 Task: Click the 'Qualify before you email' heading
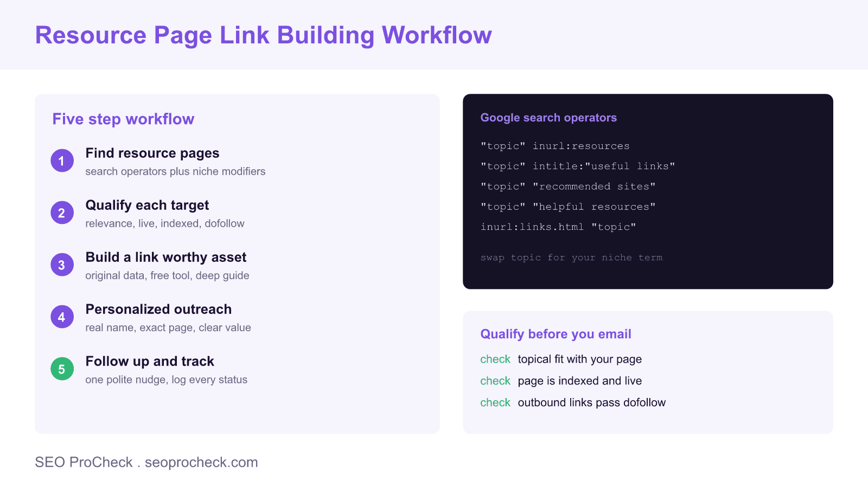(556, 334)
